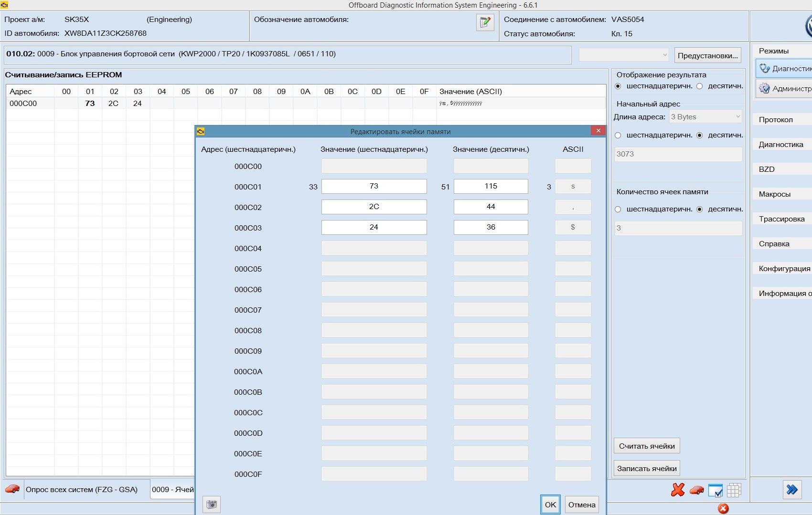The height and width of the screenshot is (515, 812).
Task: Click the Считать ячейки button
Action: pyautogui.click(x=646, y=446)
